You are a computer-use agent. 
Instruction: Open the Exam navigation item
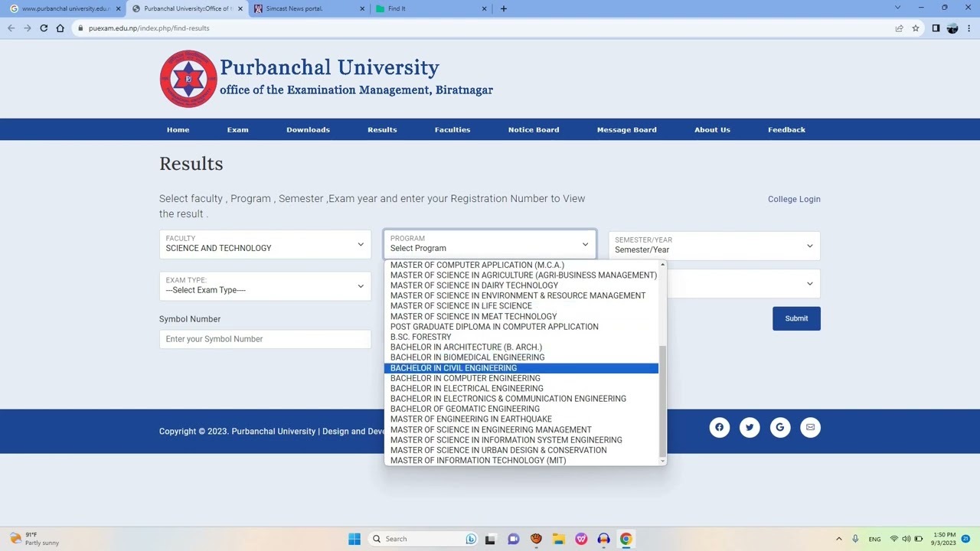point(237,129)
